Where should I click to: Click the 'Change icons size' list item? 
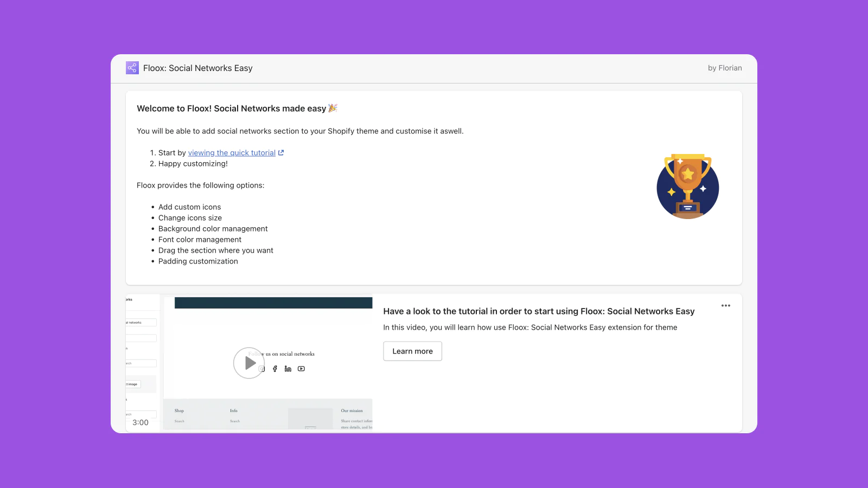(x=190, y=218)
